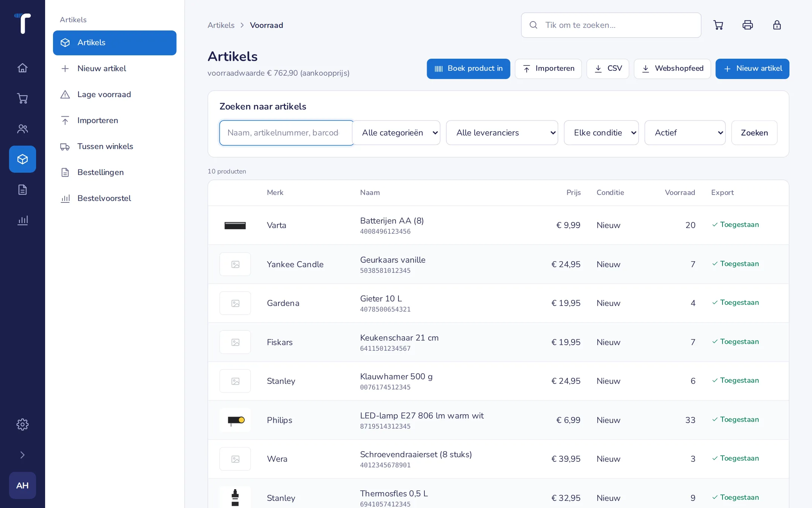Open Lage voorraad menu item
Viewport: 812px width, 508px height.
point(115,94)
